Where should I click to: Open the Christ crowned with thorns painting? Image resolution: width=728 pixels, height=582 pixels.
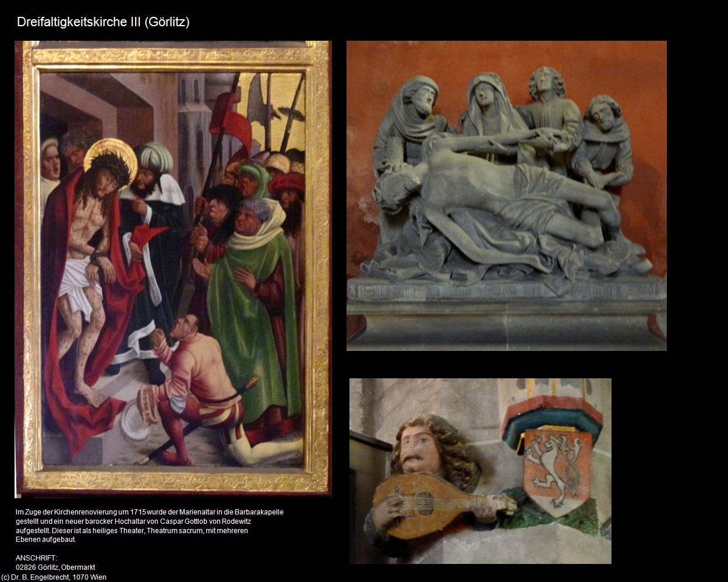tap(173, 269)
